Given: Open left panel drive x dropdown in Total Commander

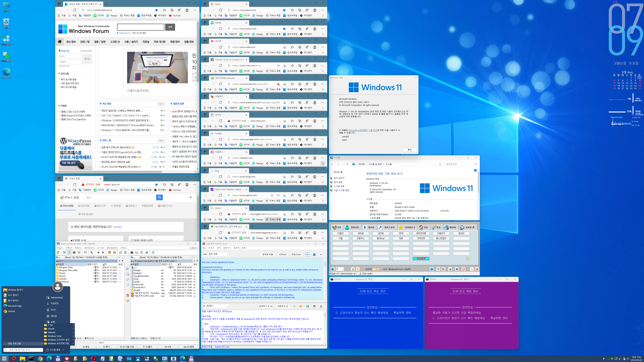Looking at the screenshot, I should (x=60, y=257).
